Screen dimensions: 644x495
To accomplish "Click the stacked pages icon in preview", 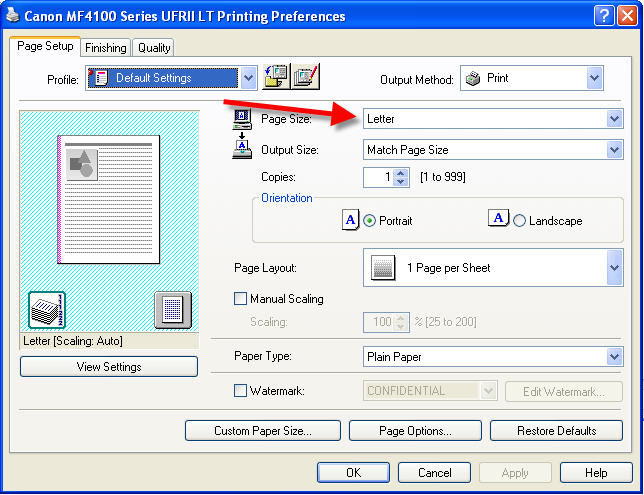I will tap(46, 310).
